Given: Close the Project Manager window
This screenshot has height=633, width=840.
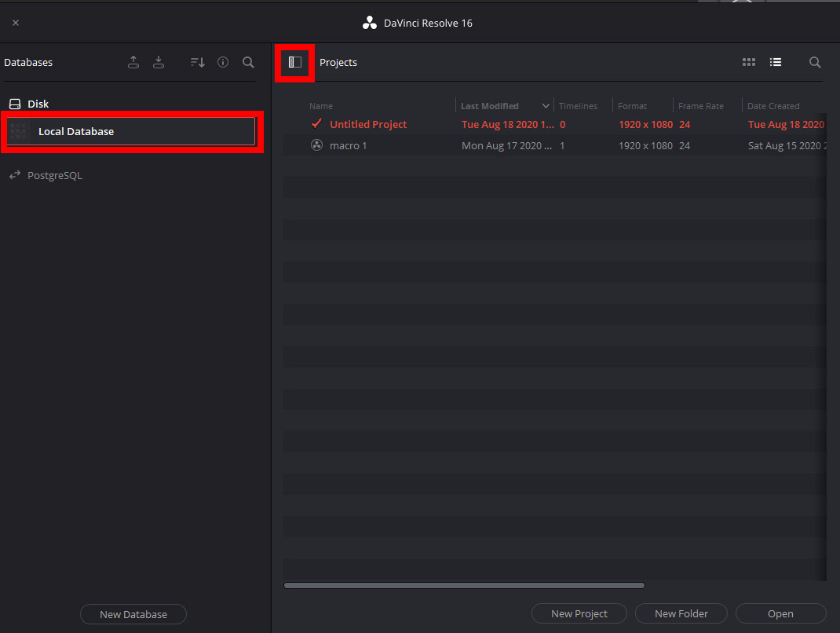Looking at the screenshot, I should tap(16, 23).
